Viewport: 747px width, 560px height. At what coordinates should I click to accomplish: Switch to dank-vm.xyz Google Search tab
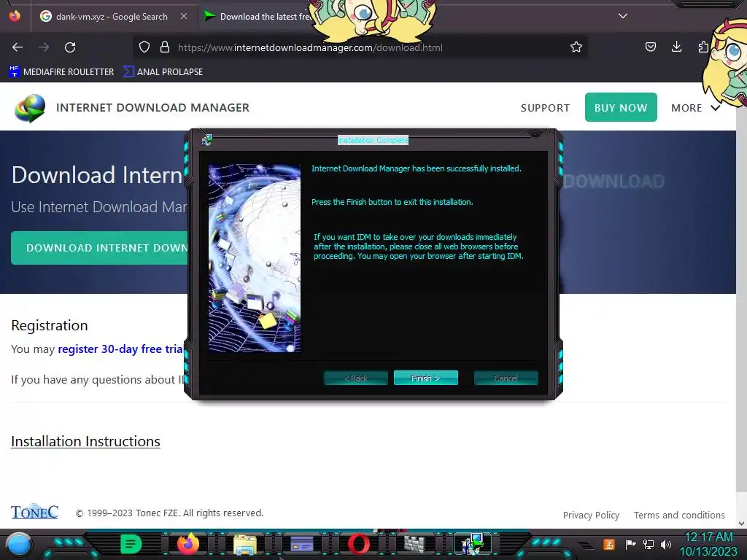[113, 16]
